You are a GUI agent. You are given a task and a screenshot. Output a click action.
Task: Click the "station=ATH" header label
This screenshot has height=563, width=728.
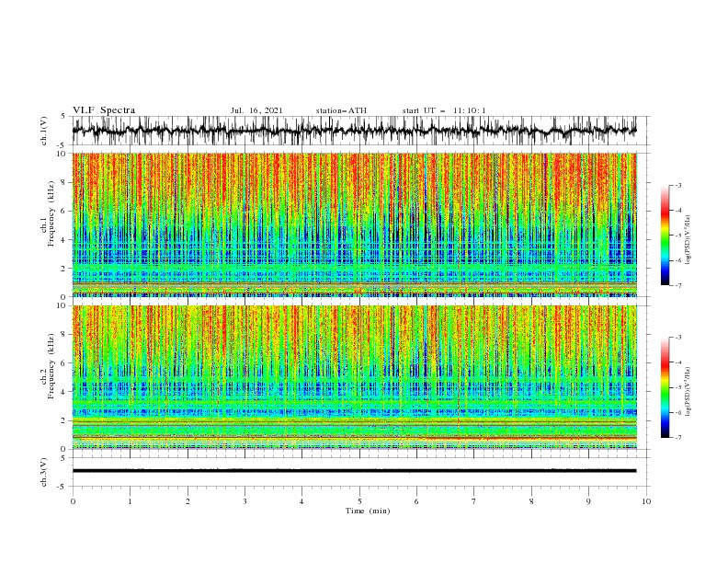341,110
